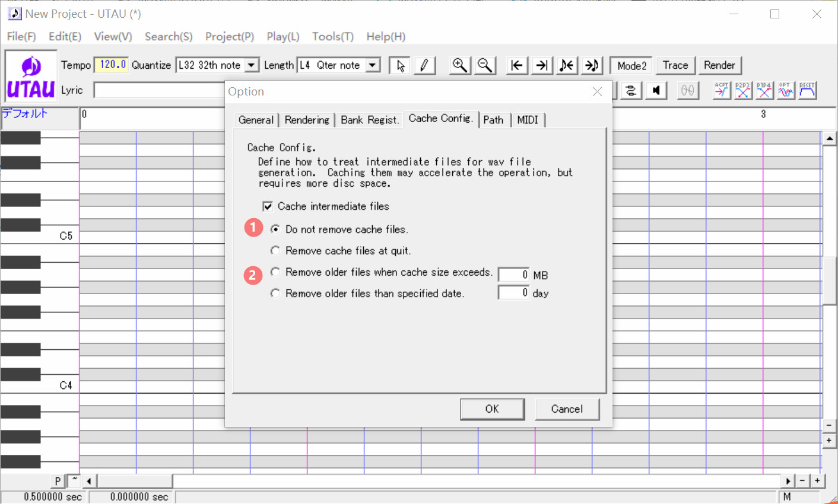The width and height of the screenshot is (838, 504).
Task: Click the OPT pitch icon
Action: (785, 90)
